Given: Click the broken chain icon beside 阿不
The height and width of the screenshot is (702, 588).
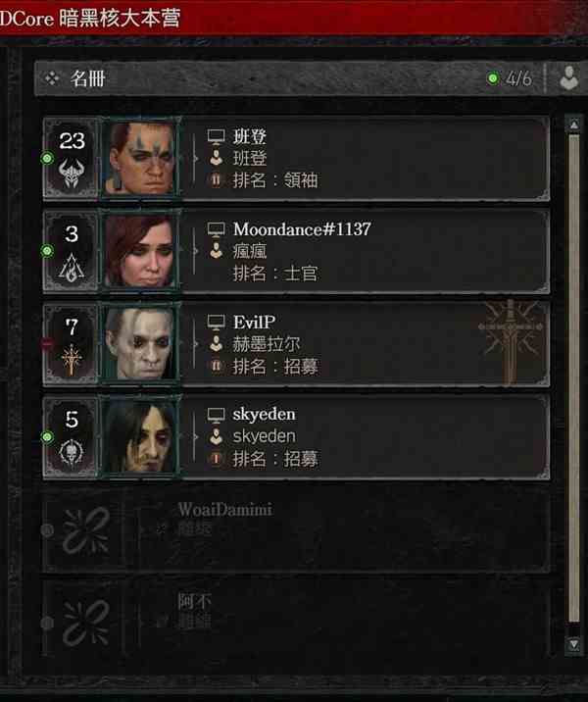Looking at the screenshot, I should (x=86, y=623).
